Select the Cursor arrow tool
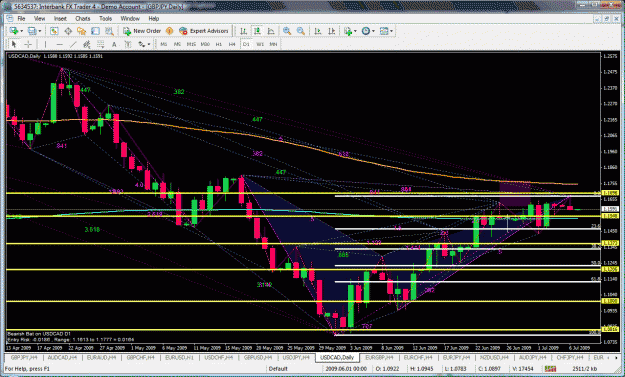Screen dimensions: 625x377 [14, 44]
